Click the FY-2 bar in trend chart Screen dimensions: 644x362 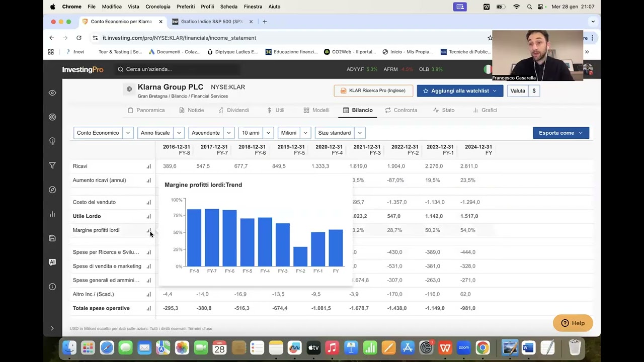[300, 256]
